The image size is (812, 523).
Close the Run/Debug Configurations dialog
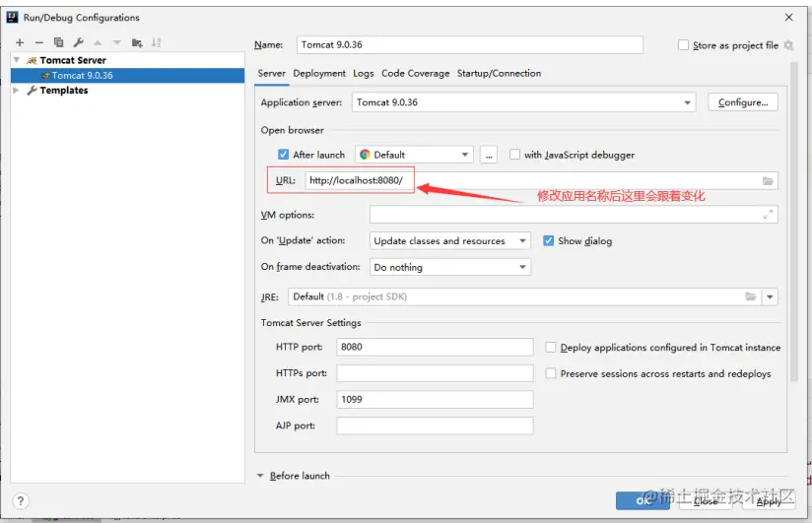(788, 17)
